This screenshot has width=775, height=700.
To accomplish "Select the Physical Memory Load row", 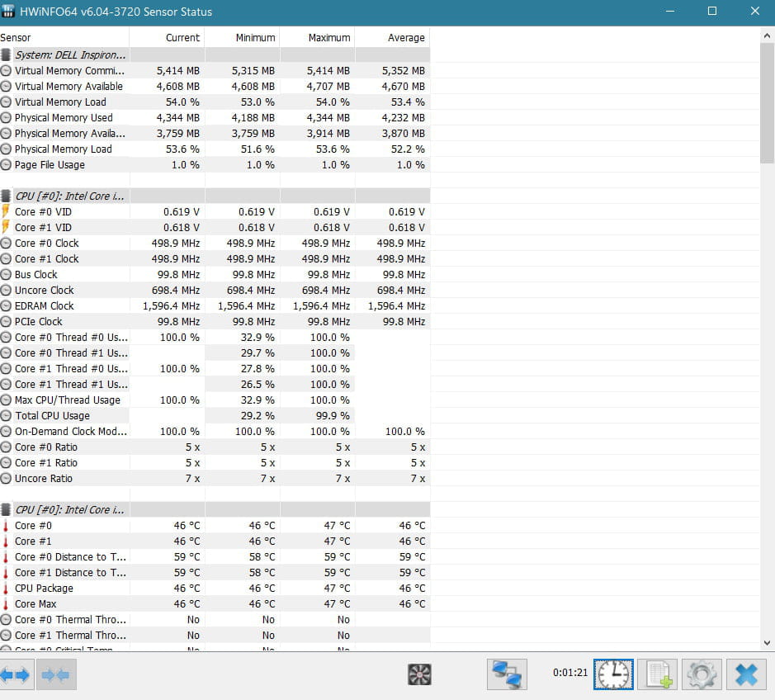I will pos(215,149).
